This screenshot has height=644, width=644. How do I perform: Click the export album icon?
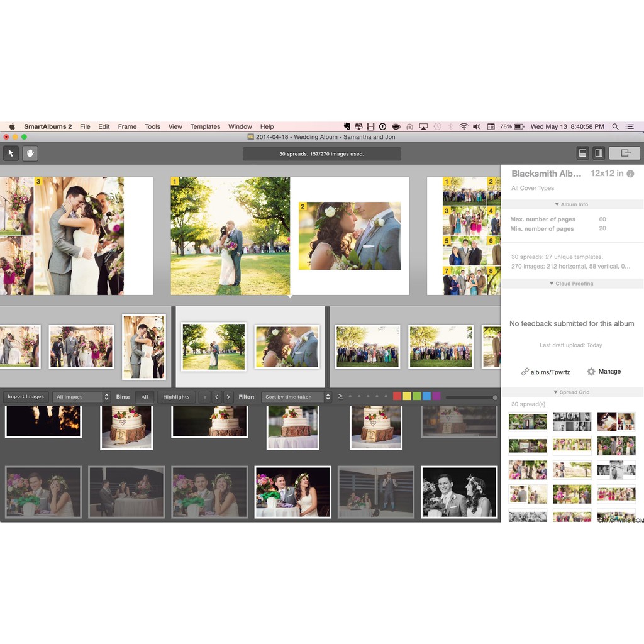pos(625,153)
